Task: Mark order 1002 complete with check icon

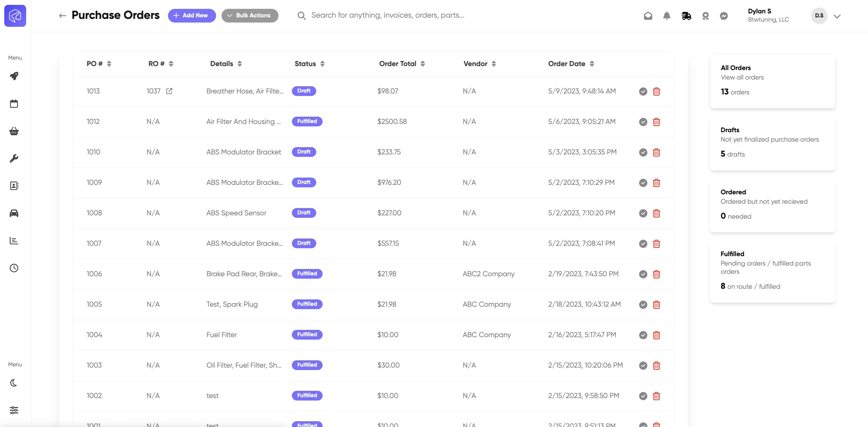Action: [x=643, y=396]
